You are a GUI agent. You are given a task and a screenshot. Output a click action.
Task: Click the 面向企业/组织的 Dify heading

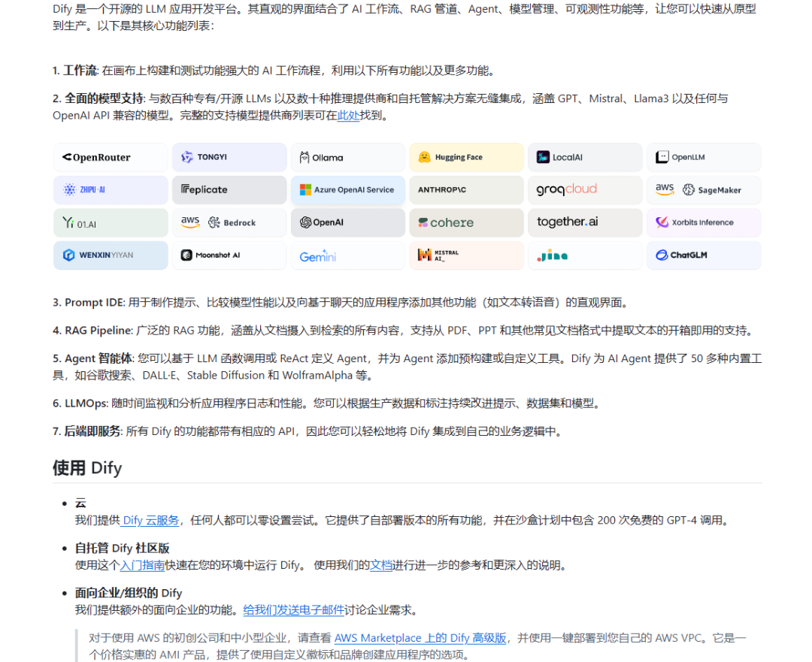click(129, 593)
